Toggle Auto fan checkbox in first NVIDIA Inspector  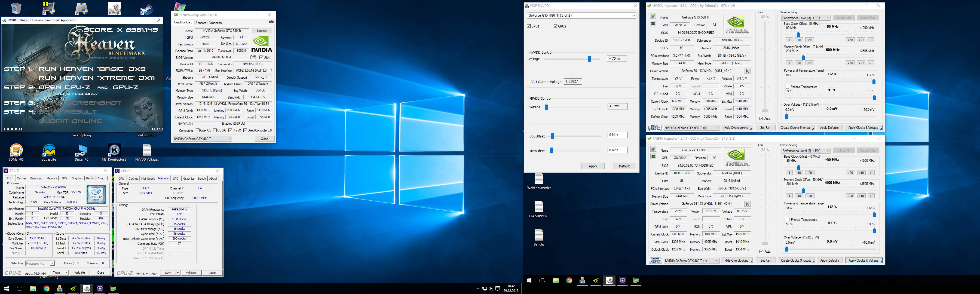coord(761,119)
